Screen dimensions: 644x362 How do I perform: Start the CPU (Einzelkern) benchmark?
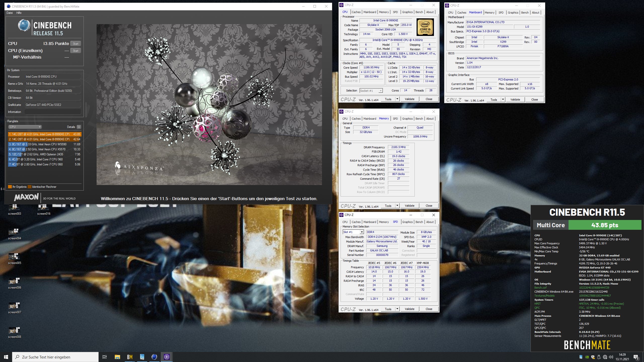point(75,51)
